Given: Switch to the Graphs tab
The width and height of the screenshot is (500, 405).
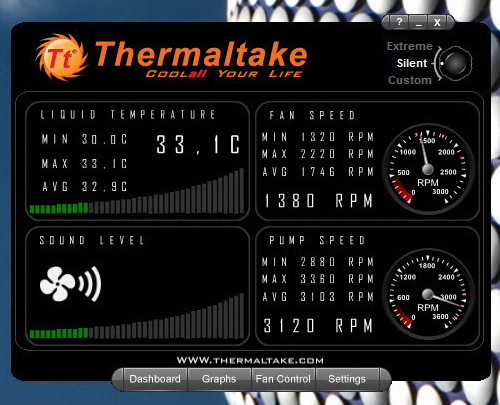Looking at the screenshot, I should pos(219,379).
